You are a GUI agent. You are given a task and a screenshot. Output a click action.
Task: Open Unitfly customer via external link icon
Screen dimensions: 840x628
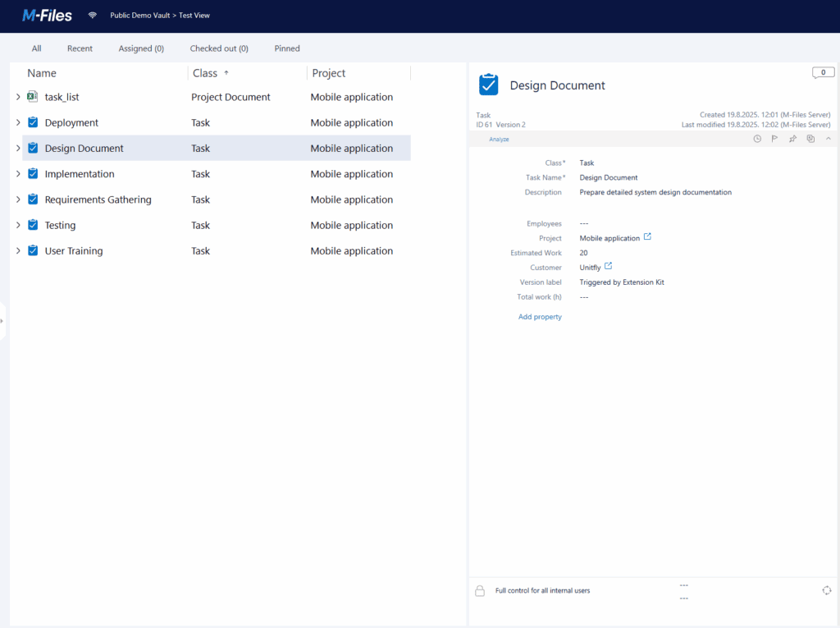point(608,267)
